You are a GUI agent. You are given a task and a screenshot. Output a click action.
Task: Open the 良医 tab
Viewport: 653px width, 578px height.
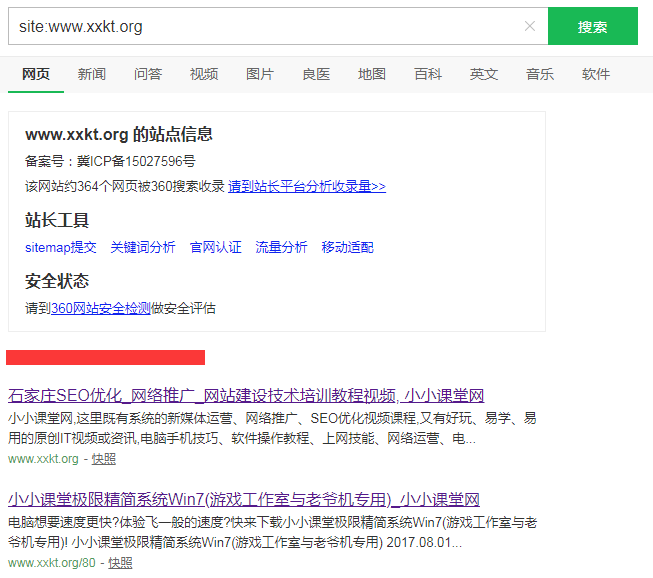(316, 74)
